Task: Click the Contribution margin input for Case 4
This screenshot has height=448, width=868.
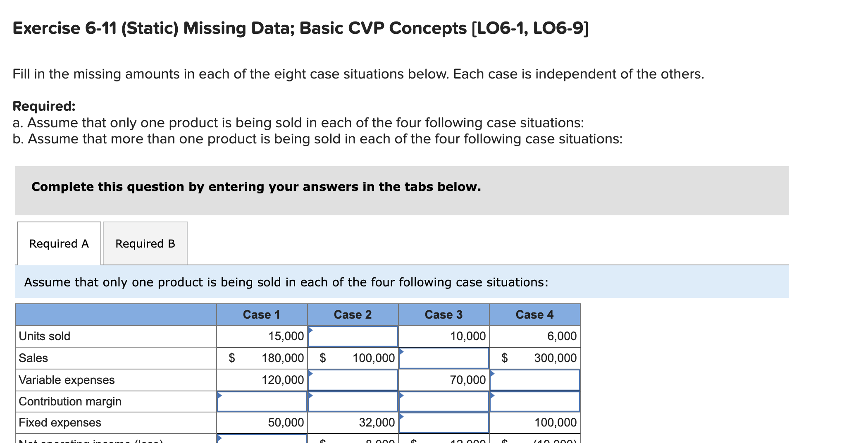Action: pyautogui.click(x=534, y=401)
